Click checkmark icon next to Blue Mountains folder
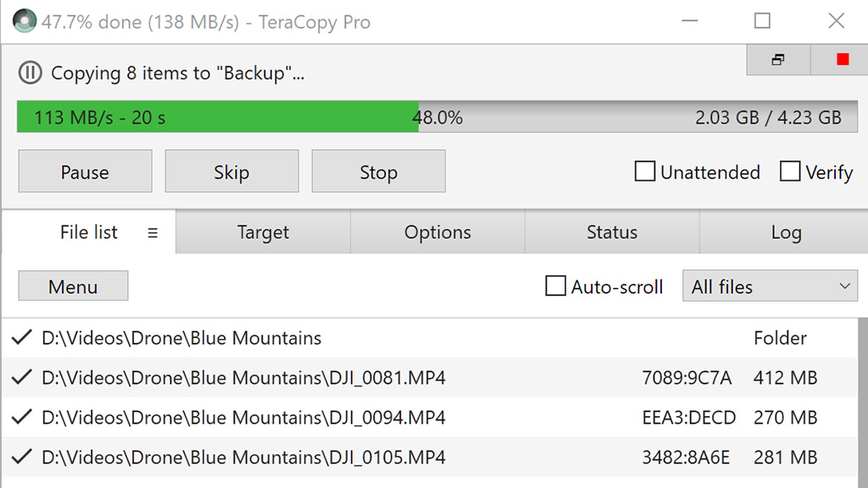 [x=21, y=337]
